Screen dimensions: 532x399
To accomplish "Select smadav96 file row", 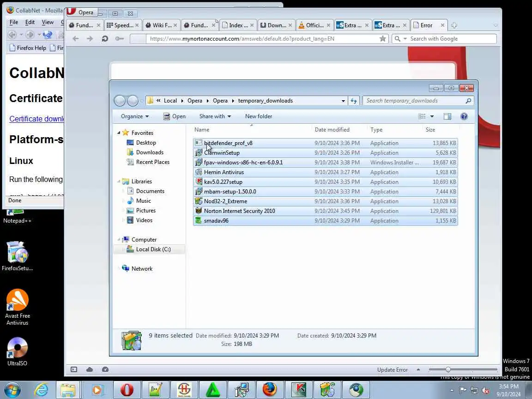I will [326, 221].
